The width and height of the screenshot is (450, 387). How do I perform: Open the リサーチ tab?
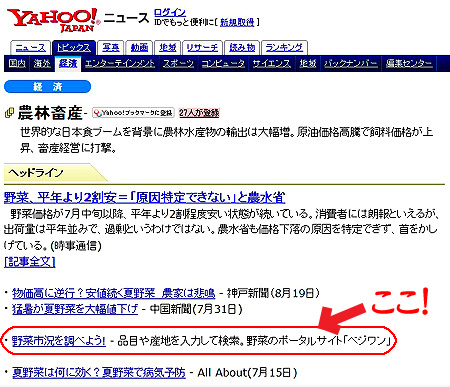point(202,48)
